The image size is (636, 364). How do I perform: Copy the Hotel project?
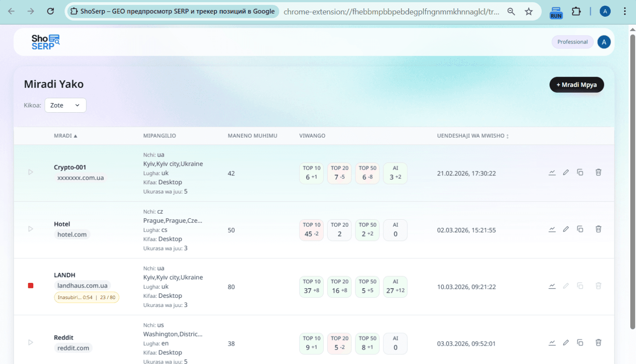[580, 229]
